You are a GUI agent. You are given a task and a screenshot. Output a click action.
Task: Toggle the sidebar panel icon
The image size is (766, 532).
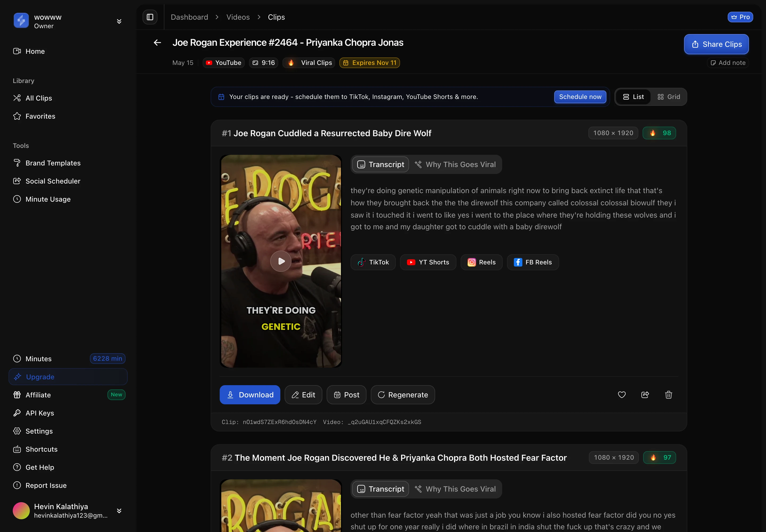(x=150, y=17)
